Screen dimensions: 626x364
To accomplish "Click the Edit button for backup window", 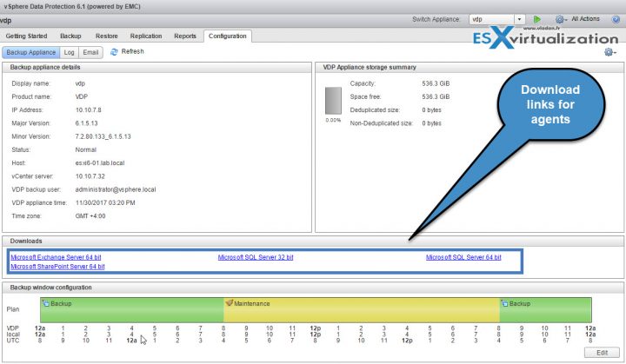I will (602, 353).
